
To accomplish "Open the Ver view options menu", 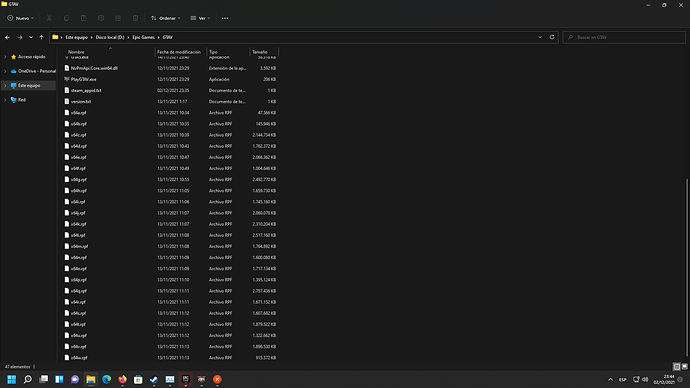I will 200,18.
